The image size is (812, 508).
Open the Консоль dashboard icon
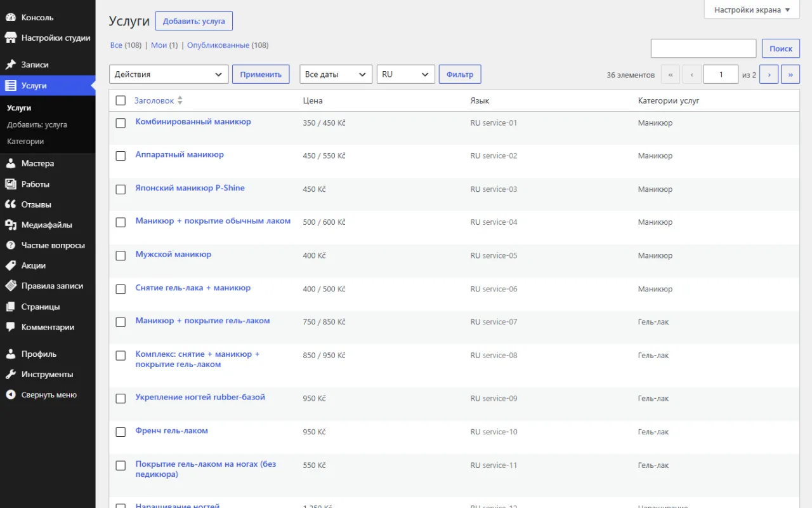[x=10, y=17]
